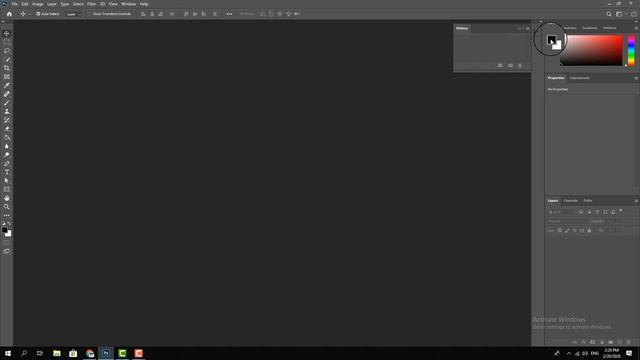This screenshot has height=360, width=640.
Task: Select the Eyedropper tool
Action: coord(7,85)
